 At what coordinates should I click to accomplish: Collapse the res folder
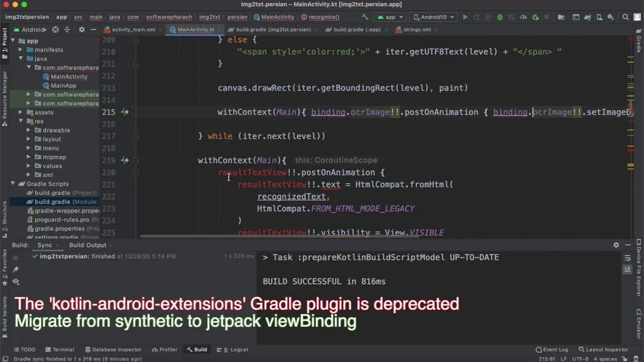click(x=21, y=121)
